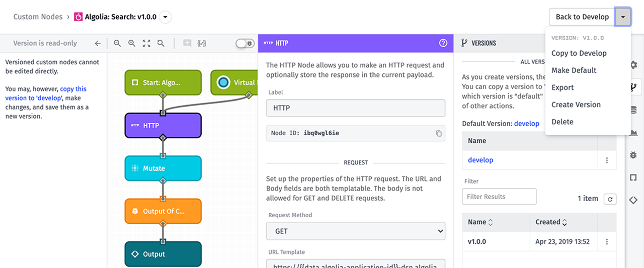
Task: Click the payload template check icon
Action: pos(202,43)
